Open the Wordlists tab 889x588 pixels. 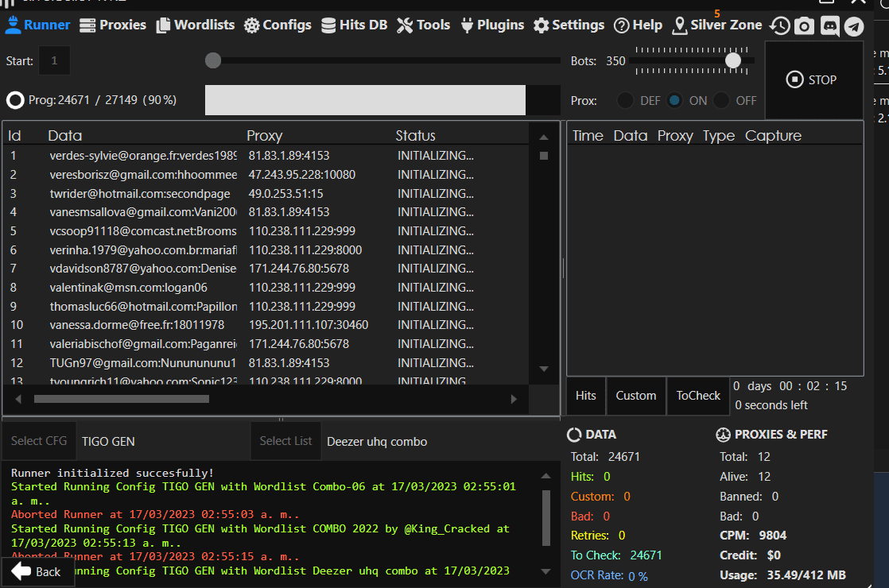coord(196,25)
